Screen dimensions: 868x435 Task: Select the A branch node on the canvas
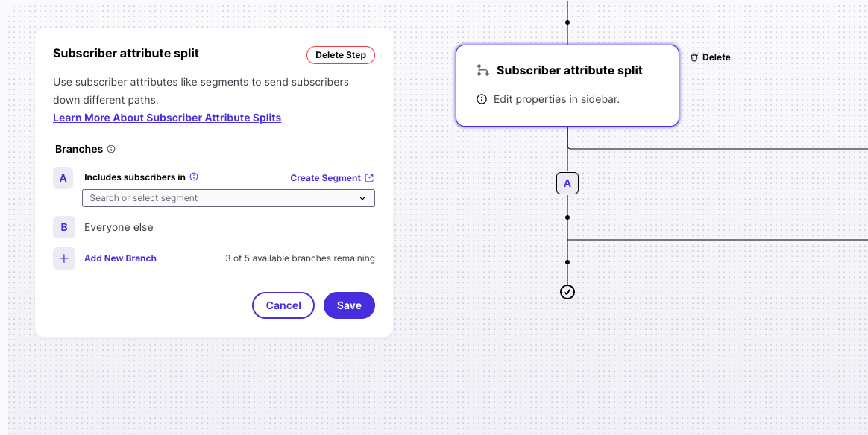(x=567, y=183)
